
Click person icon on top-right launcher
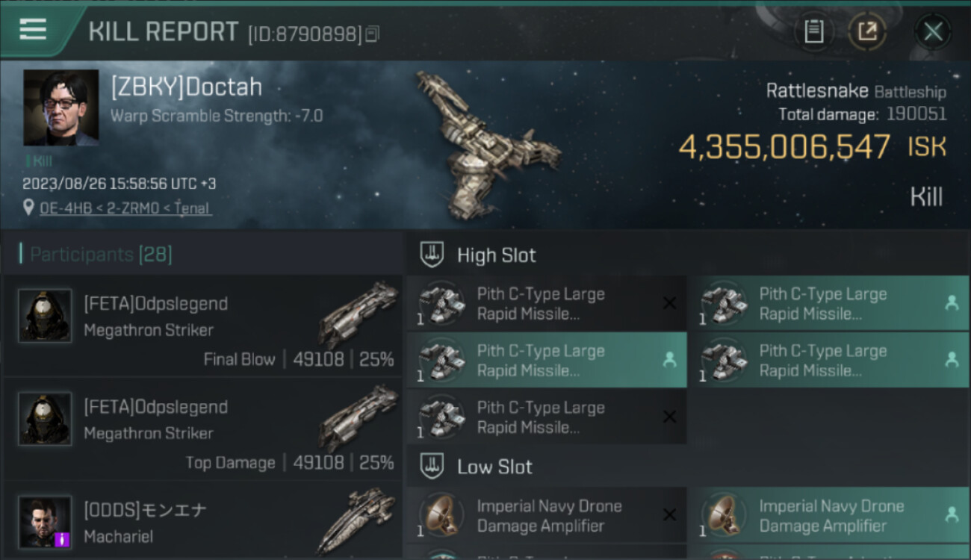(x=952, y=303)
